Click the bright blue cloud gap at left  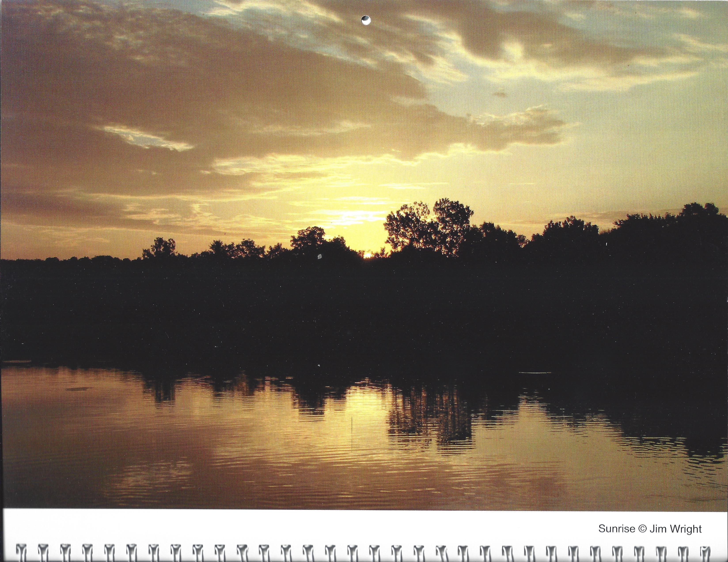pyautogui.click(x=147, y=138)
